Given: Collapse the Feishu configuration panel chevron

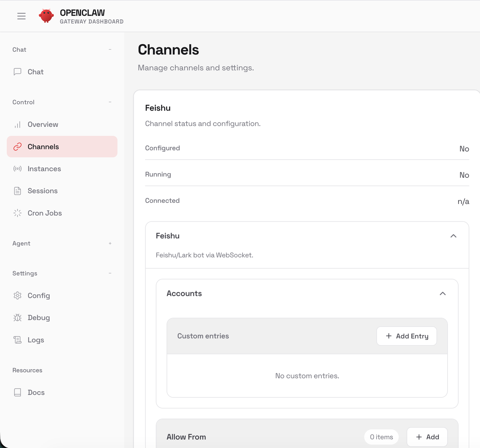Looking at the screenshot, I should (453, 236).
